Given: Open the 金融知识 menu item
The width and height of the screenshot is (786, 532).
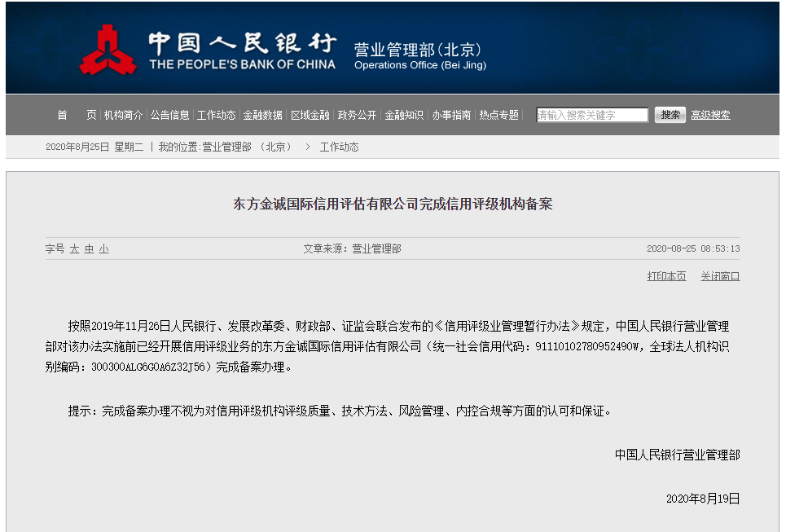Looking at the screenshot, I should pos(404,115).
